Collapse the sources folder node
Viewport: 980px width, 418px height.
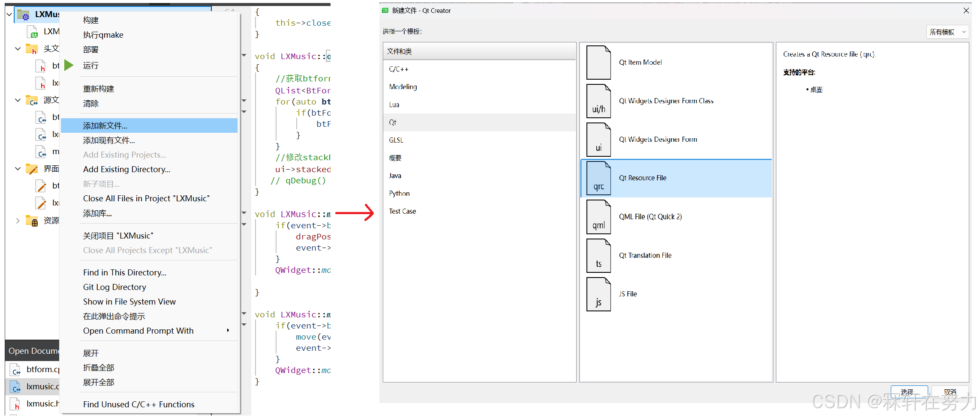(x=18, y=100)
